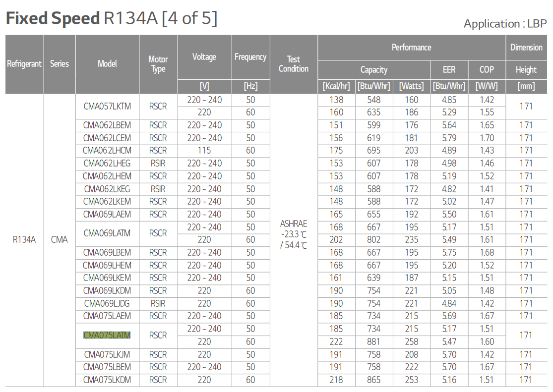Select the CMA062LHCM model row name

coord(107,151)
